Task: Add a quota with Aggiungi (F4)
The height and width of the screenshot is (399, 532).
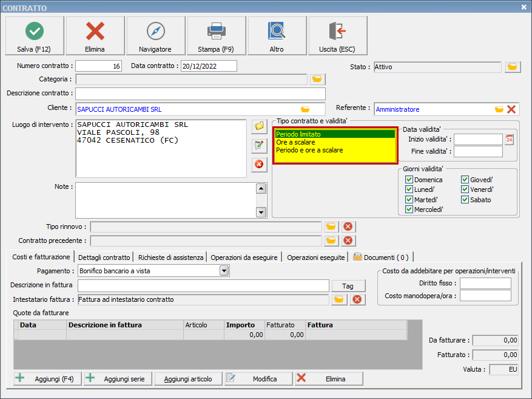Action: coord(47,379)
